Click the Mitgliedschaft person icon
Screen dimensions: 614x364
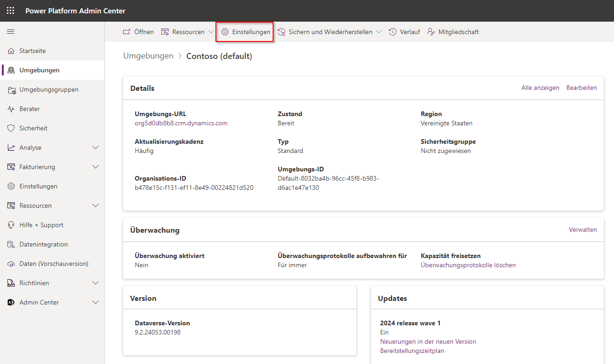(x=431, y=32)
